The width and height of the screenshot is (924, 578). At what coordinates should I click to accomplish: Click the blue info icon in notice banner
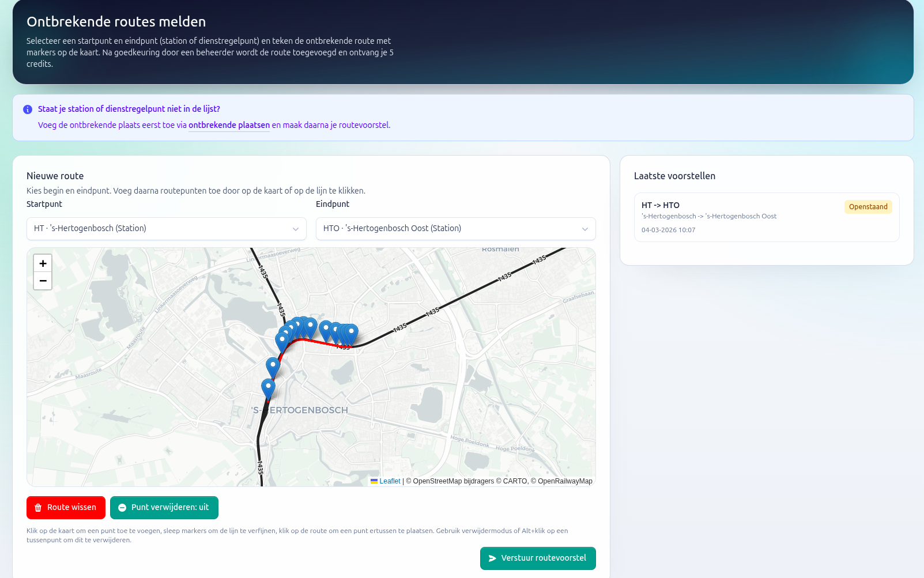click(x=28, y=109)
